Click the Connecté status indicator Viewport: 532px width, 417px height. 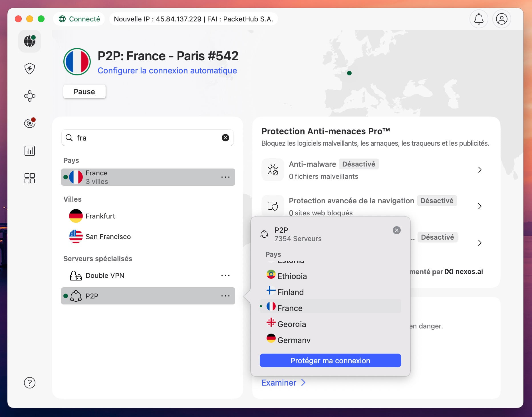click(79, 19)
